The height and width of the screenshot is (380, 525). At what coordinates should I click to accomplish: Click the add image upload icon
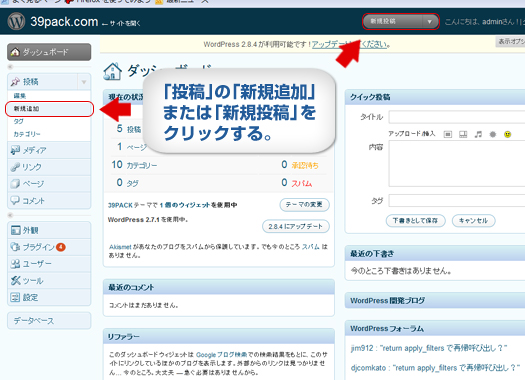(x=448, y=134)
